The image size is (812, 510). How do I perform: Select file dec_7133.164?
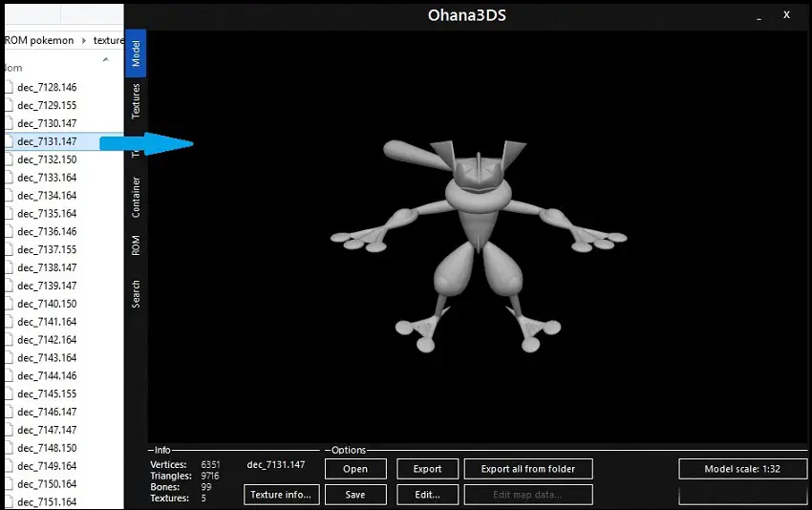tap(47, 178)
